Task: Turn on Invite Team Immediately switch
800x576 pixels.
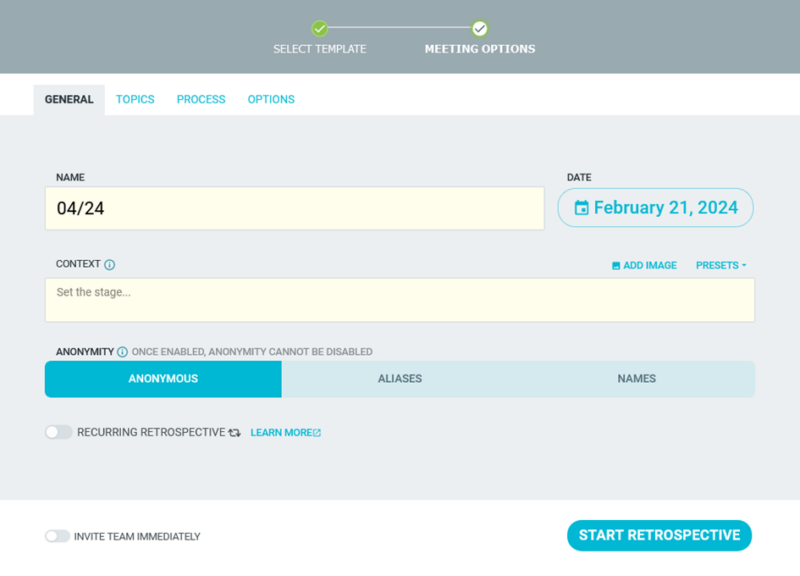Action: point(57,536)
